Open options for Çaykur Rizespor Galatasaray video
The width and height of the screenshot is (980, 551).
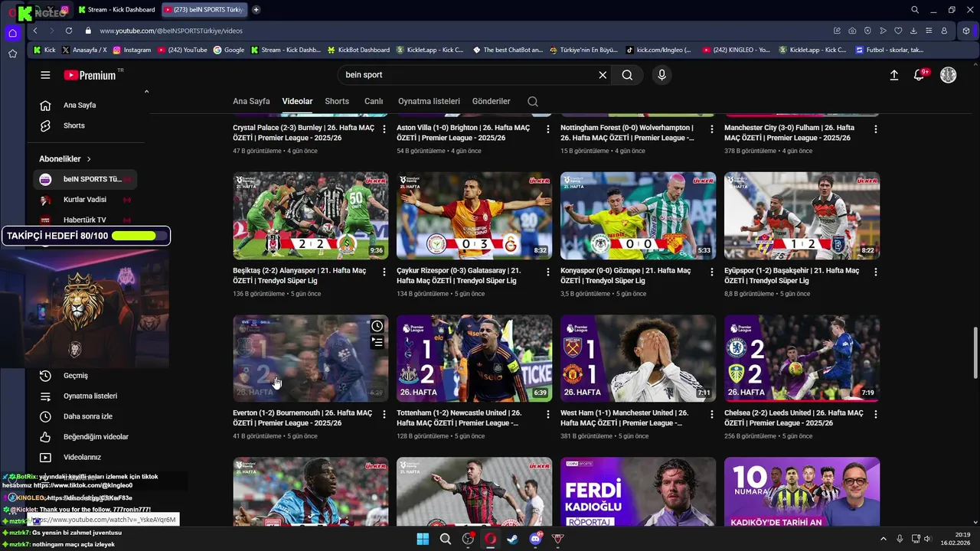(x=548, y=272)
